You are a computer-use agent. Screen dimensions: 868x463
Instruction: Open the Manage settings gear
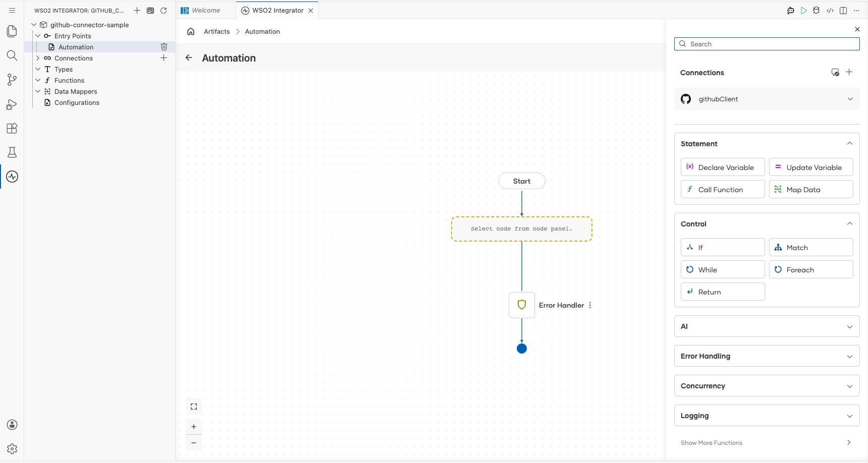[x=12, y=449]
